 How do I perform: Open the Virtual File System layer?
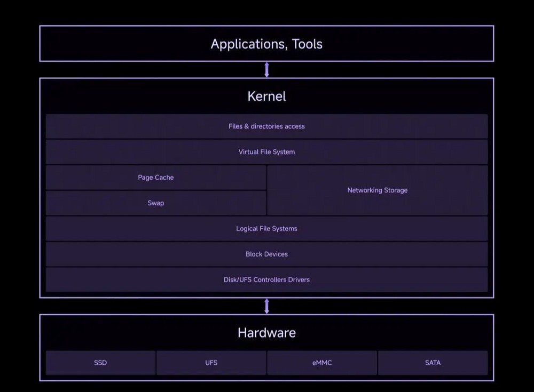[x=266, y=152]
